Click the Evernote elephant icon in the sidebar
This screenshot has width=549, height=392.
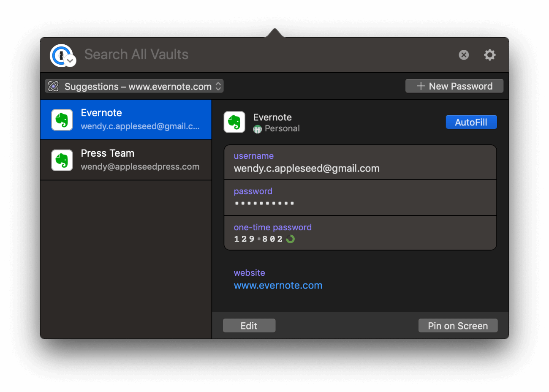click(62, 119)
